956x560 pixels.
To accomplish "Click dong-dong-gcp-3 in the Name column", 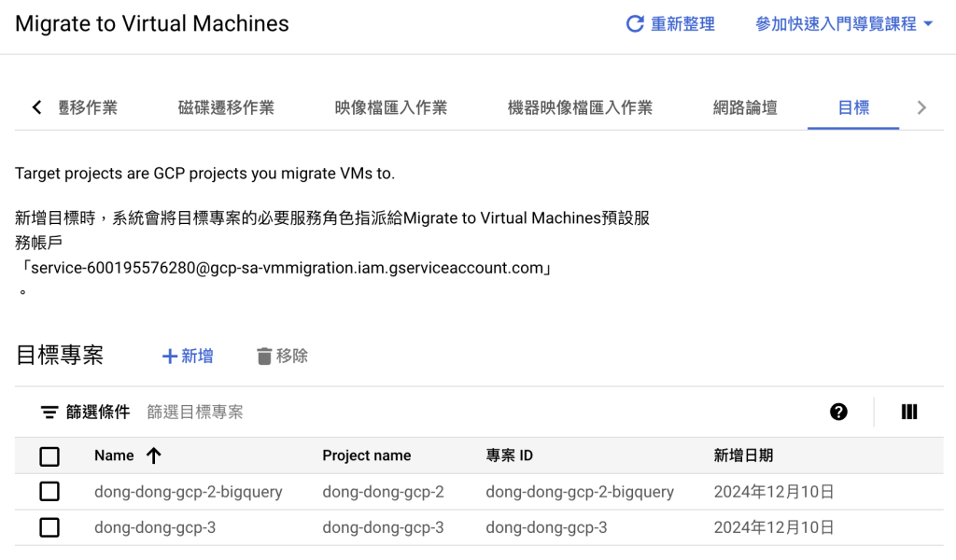I will pos(155,527).
